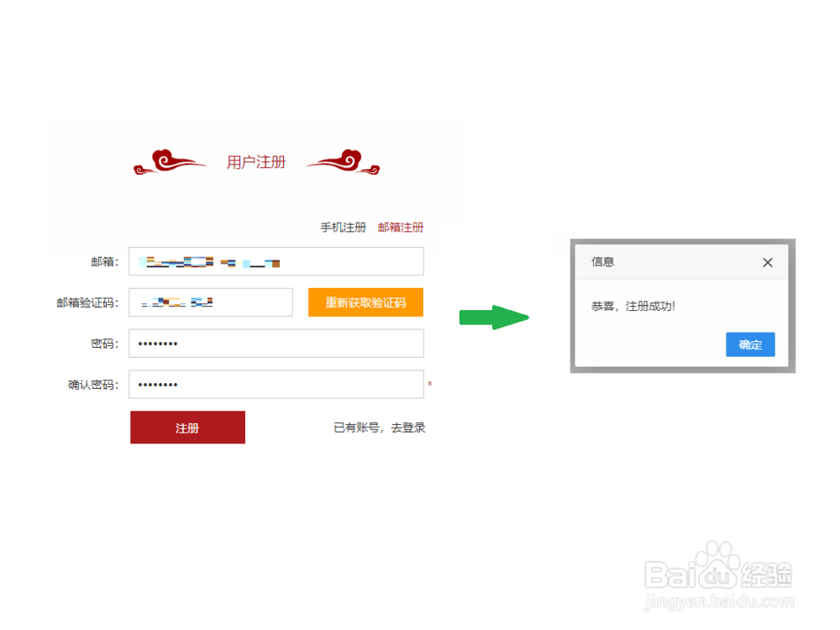Click the 邮箱验证码: label
This screenshot has width=840, height=630.
pos(87,302)
